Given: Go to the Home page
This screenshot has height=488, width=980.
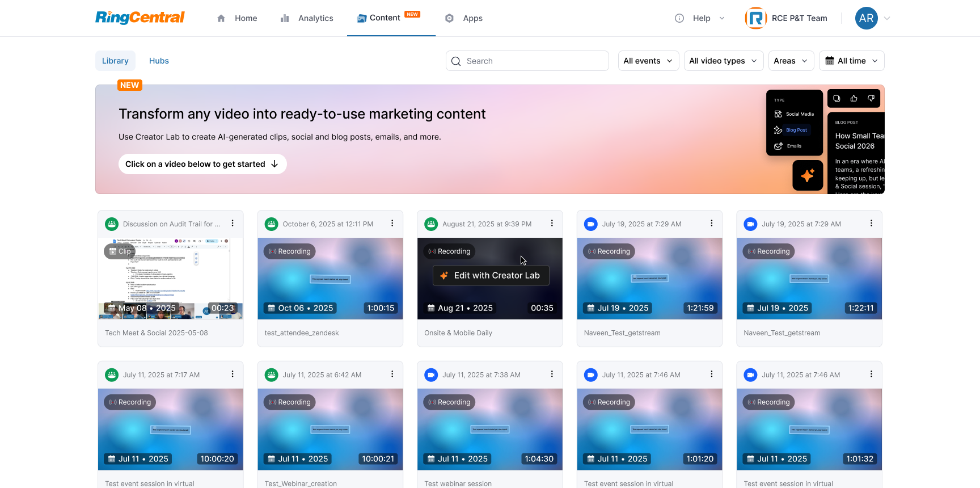Looking at the screenshot, I should (x=237, y=18).
